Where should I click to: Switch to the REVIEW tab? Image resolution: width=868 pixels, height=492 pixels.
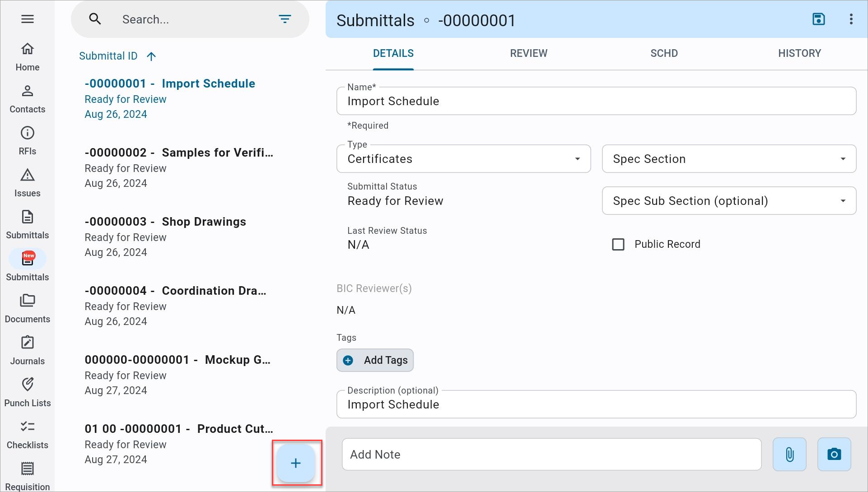pyautogui.click(x=528, y=53)
